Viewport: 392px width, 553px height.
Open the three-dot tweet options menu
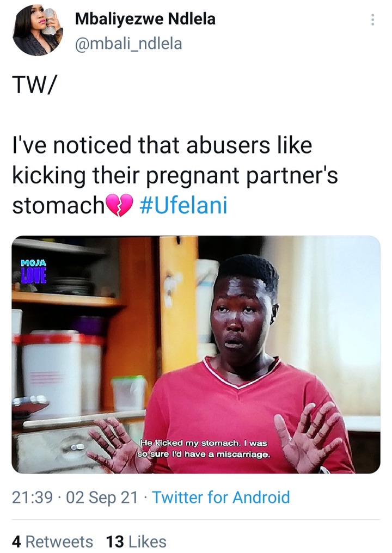[x=372, y=20]
